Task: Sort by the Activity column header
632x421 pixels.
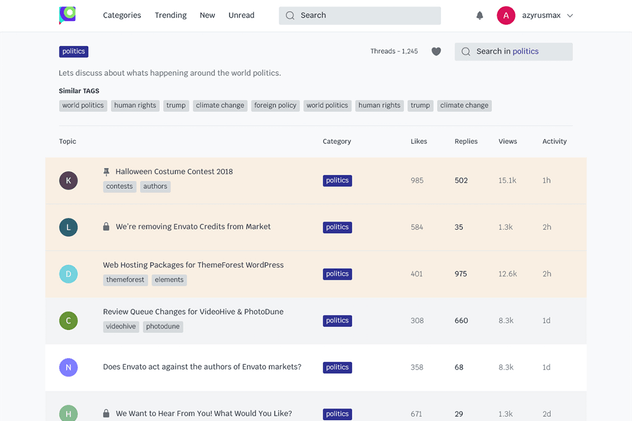Action: pos(554,141)
